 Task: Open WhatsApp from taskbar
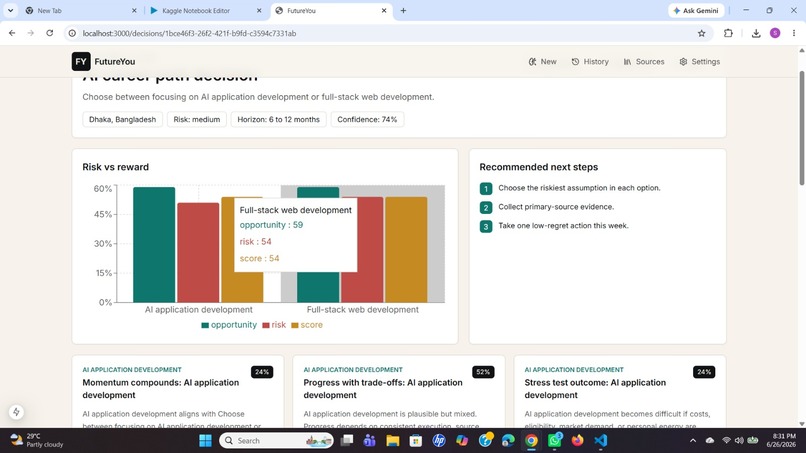click(555, 441)
